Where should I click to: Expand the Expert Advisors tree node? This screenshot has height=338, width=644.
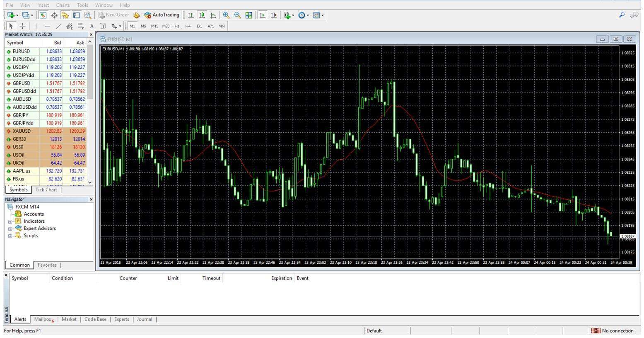tap(10, 229)
